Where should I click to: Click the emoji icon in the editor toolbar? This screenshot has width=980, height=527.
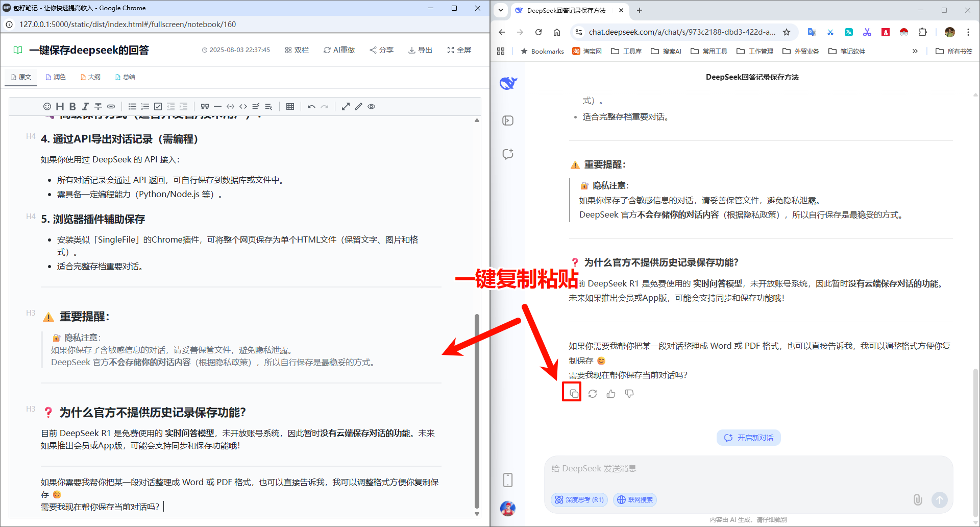(x=47, y=107)
